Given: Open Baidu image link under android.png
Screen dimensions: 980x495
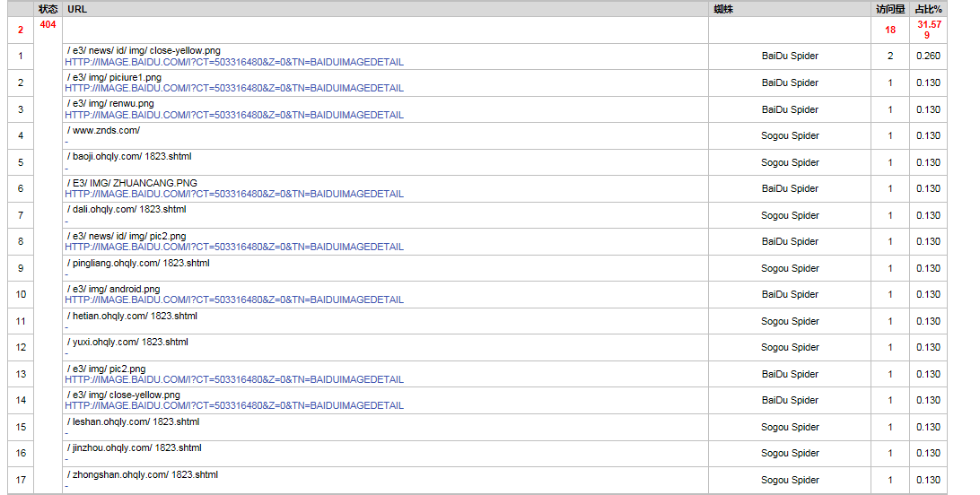Looking at the screenshot, I should coord(234,300).
